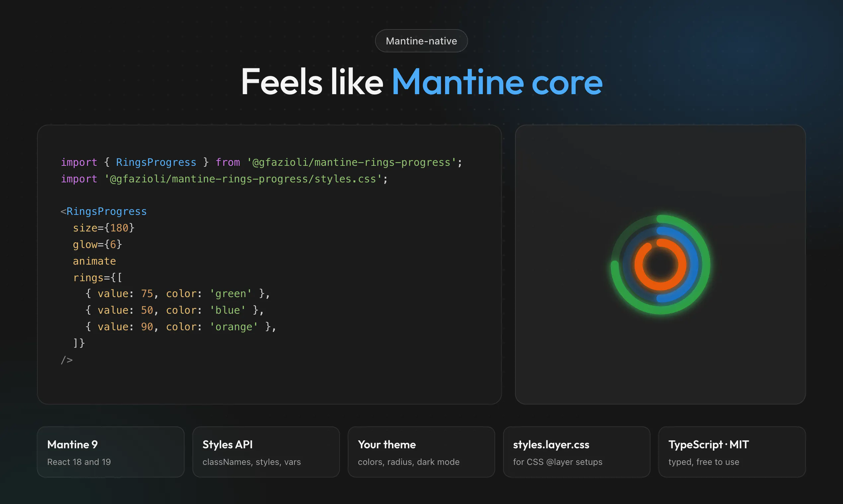This screenshot has height=504, width=843.
Task: Click the value 75 green ring line
Action: coord(178,294)
